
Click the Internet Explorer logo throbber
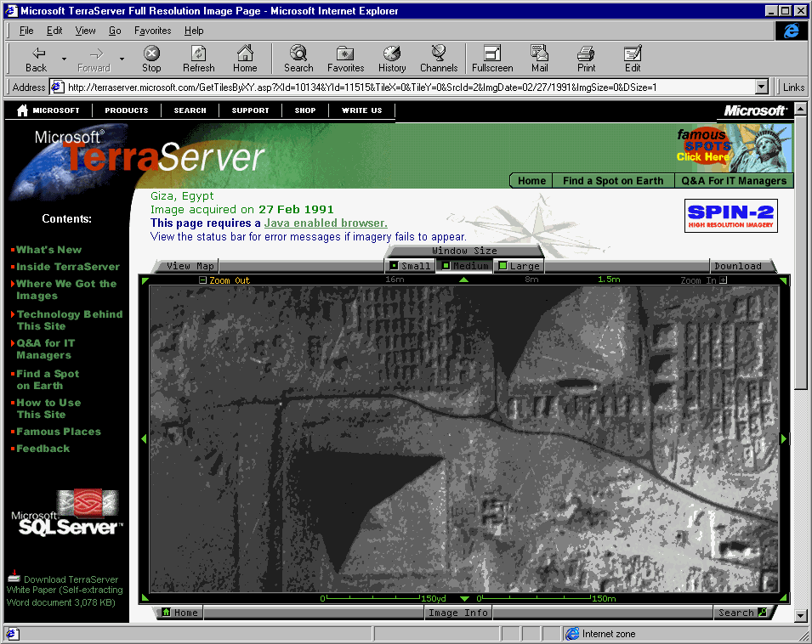tap(791, 31)
